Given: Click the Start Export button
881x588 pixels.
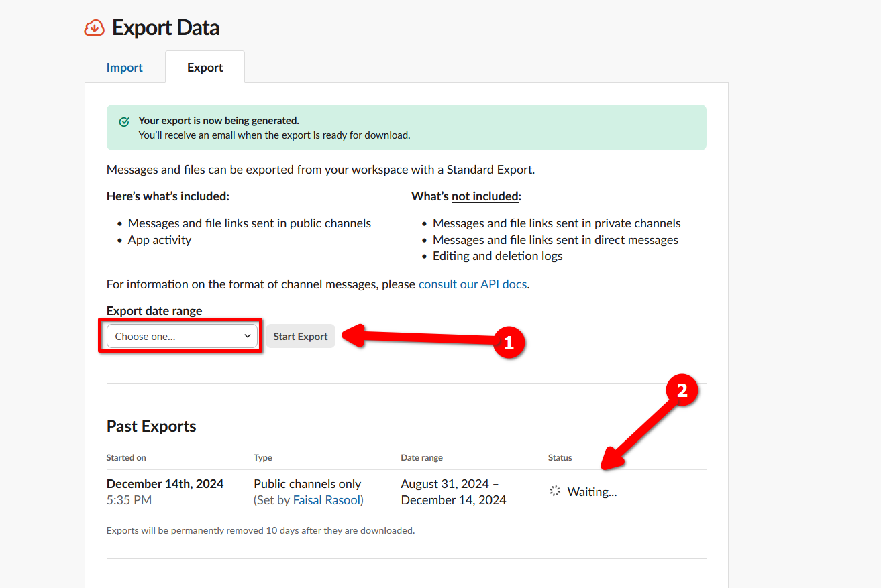Looking at the screenshot, I should (300, 336).
